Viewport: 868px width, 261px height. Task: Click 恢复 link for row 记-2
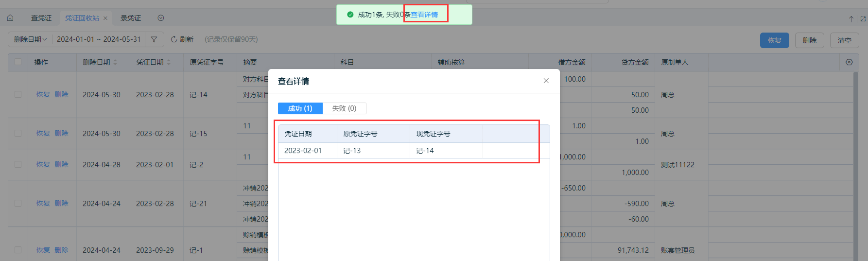click(43, 164)
